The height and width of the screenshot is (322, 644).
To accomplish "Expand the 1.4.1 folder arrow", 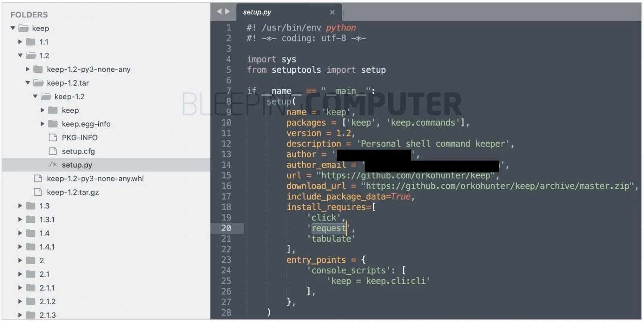I will tap(20, 247).
